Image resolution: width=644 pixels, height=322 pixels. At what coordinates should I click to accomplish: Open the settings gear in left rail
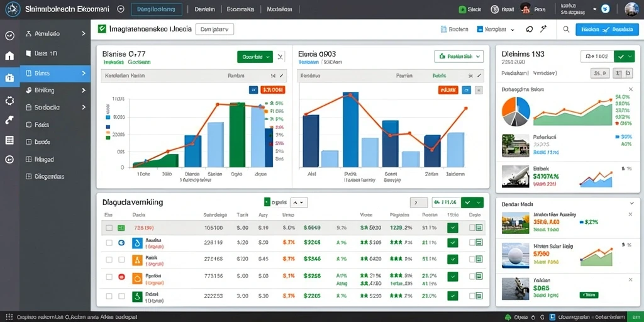click(x=9, y=101)
